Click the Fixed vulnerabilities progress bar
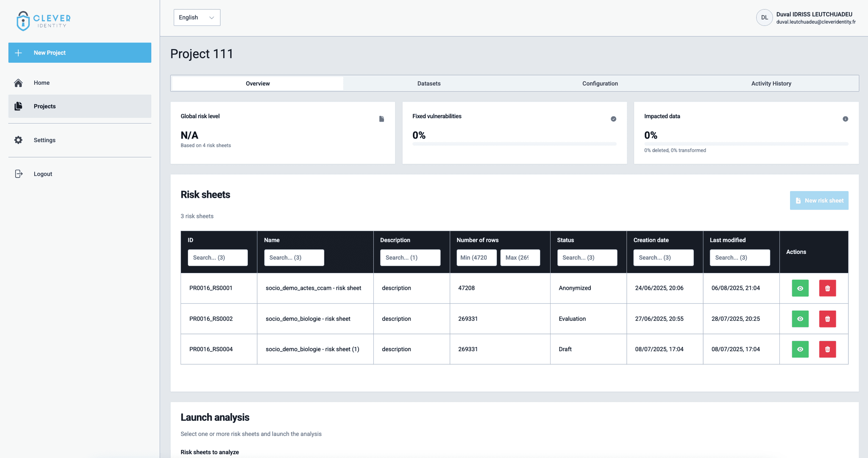The image size is (868, 458). (514, 144)
